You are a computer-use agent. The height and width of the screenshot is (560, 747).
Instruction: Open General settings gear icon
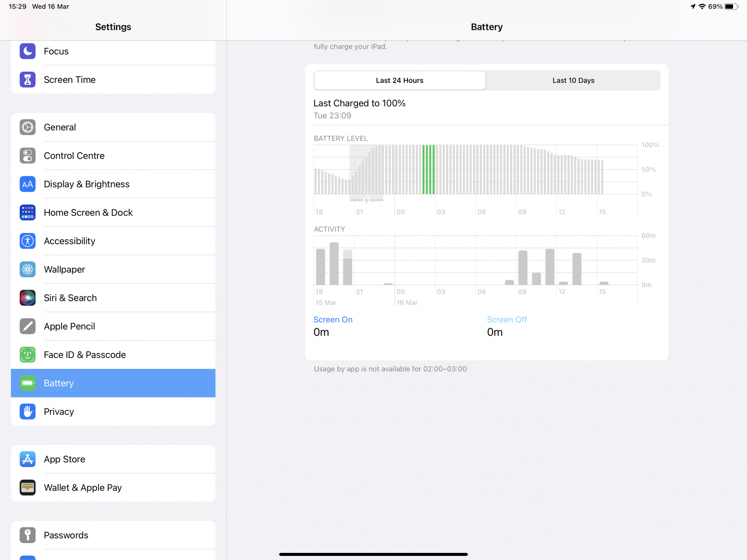(28, 127)
